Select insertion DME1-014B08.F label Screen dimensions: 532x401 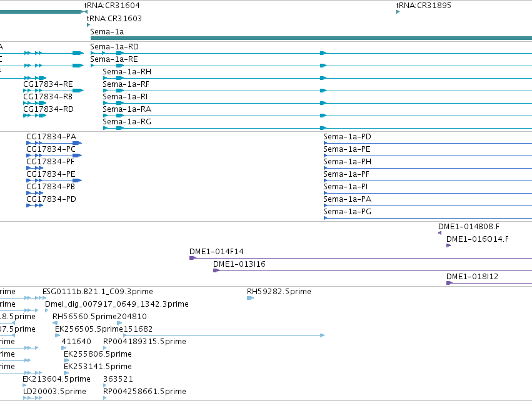coord(469,227)
